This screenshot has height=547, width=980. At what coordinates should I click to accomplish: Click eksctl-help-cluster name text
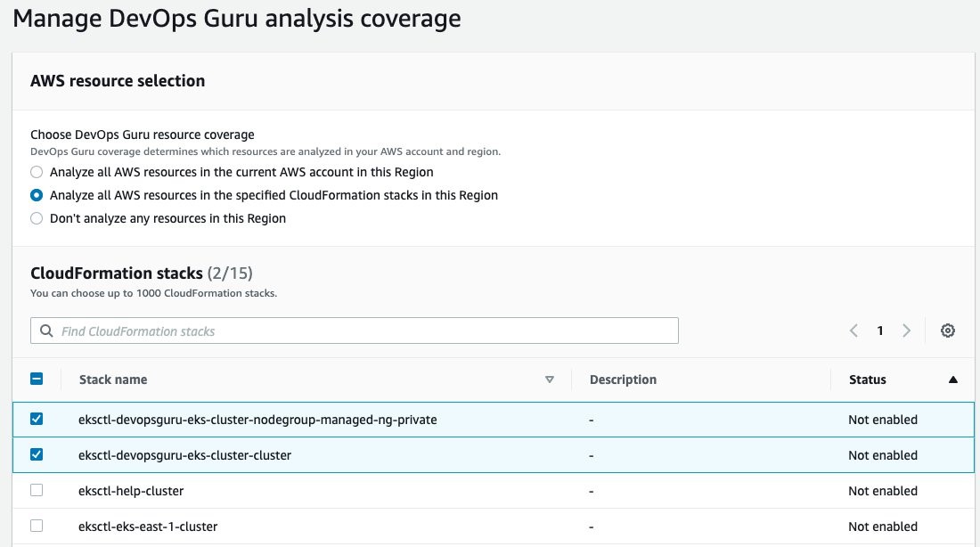click(131, 491)
